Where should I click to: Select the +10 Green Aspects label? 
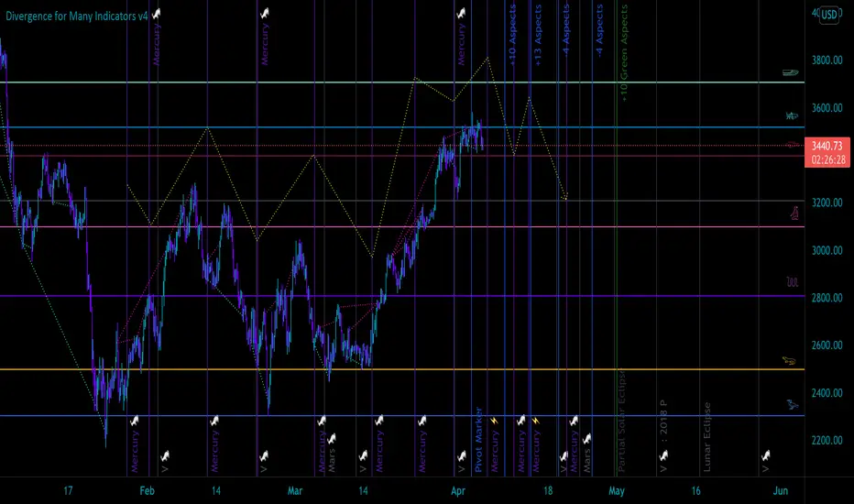coord(624,53)
